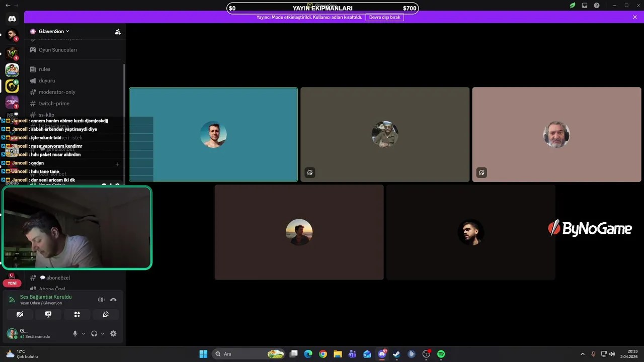Open File Explorer from the taskbar
Image resolution: width=644 pixels, height=362 pixels.
[338, 354]
